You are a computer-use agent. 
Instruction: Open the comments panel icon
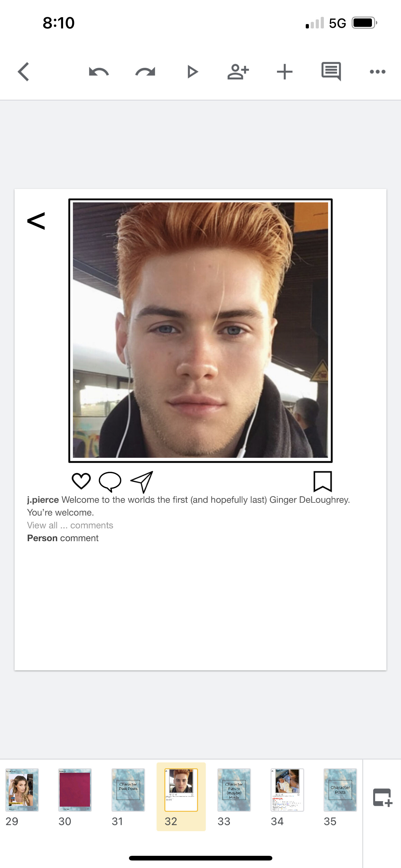pyautogui.click(x=331, y=72)
